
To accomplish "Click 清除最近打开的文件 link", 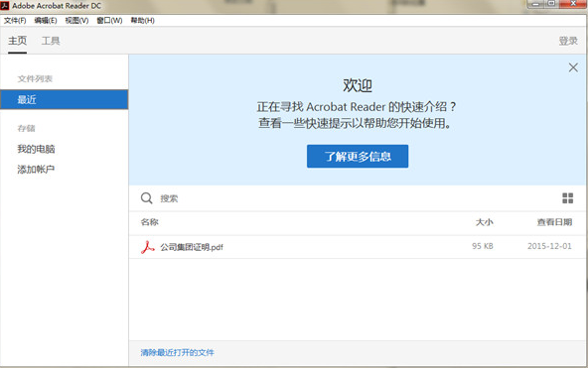I will click(x=178, y=353).
